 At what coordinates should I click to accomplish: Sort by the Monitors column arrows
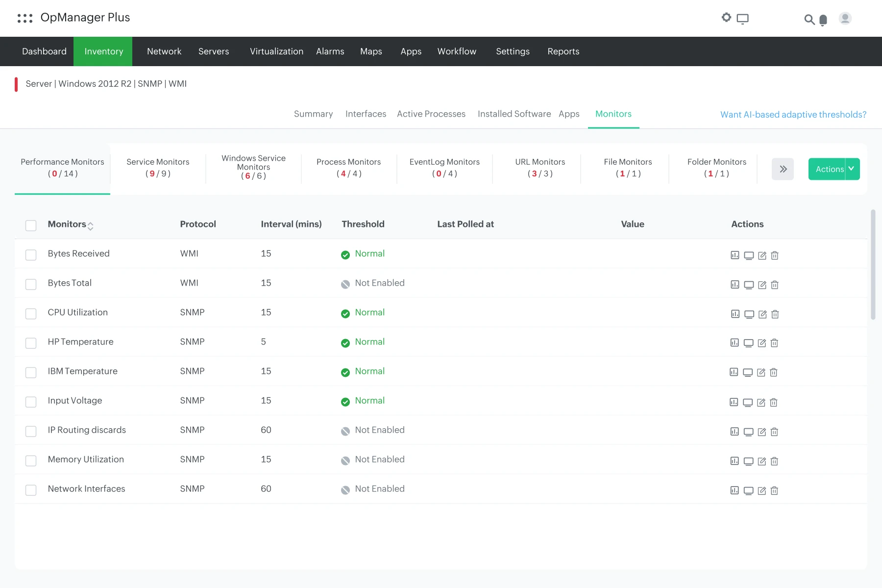tap(90, 225)
